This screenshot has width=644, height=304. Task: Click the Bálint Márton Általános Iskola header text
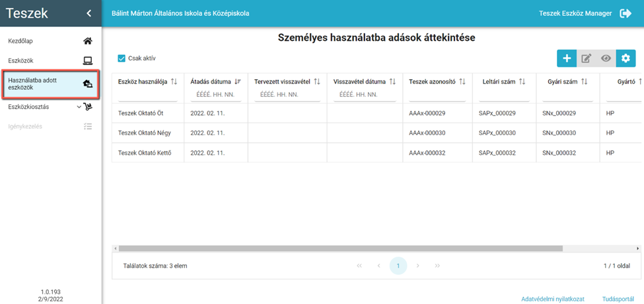pyautogui.click(x=180, y=14)
